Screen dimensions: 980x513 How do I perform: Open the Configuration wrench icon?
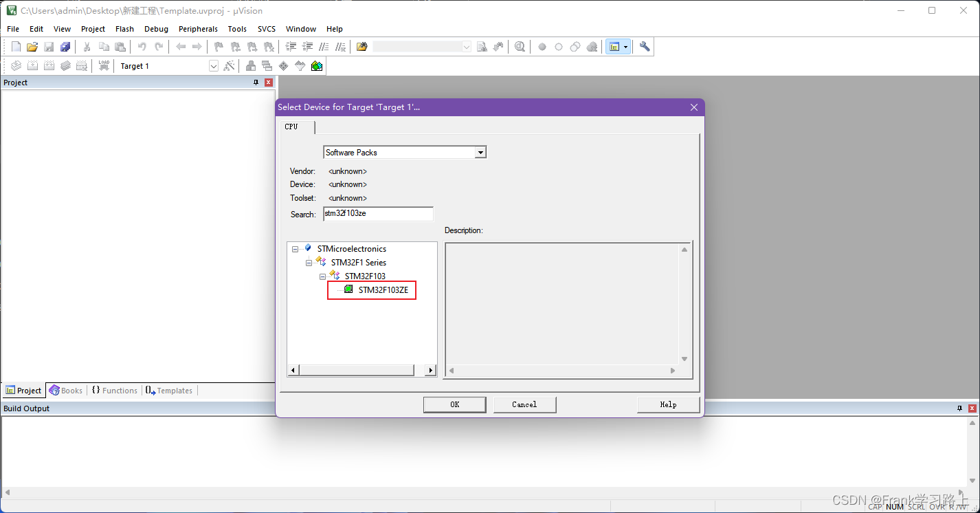click(x=645, y=47)
